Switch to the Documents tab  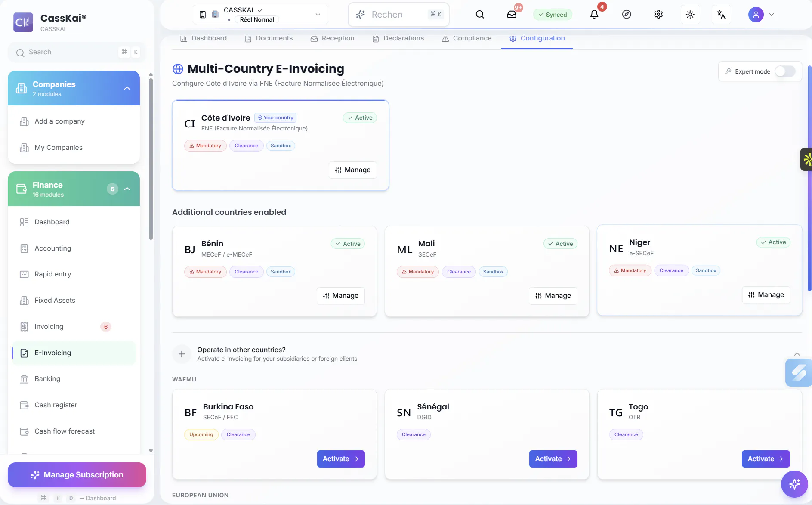pyautogui.click(x=269, y=38)
